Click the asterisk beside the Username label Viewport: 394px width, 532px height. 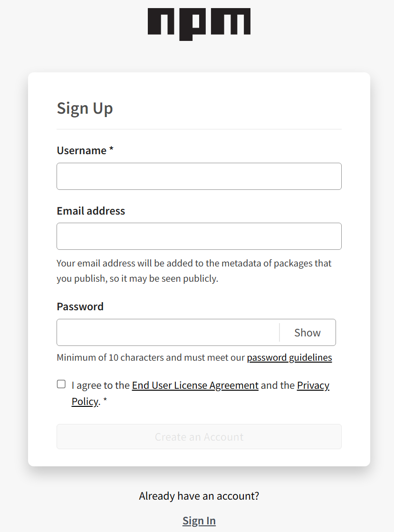click(x=111, y=150)
